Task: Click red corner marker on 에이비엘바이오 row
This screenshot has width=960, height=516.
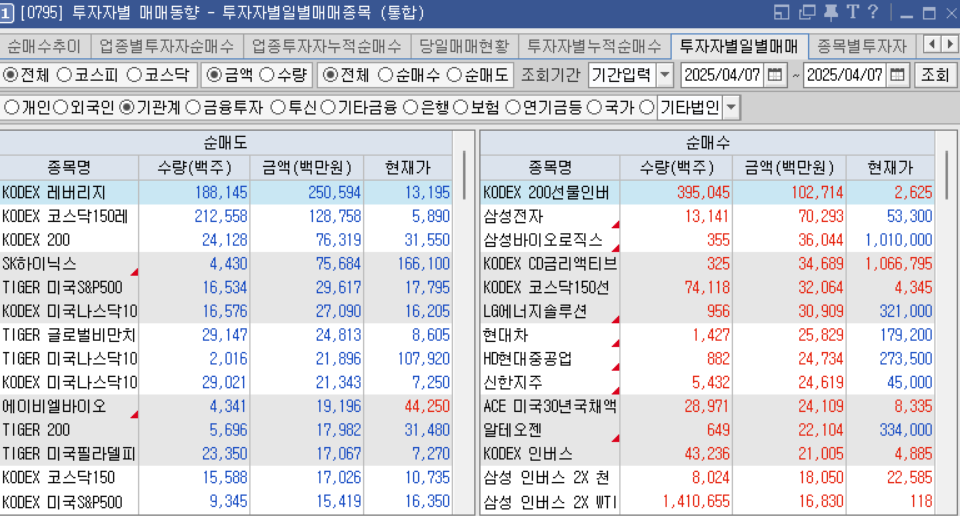Action: (x=134, y=414)
